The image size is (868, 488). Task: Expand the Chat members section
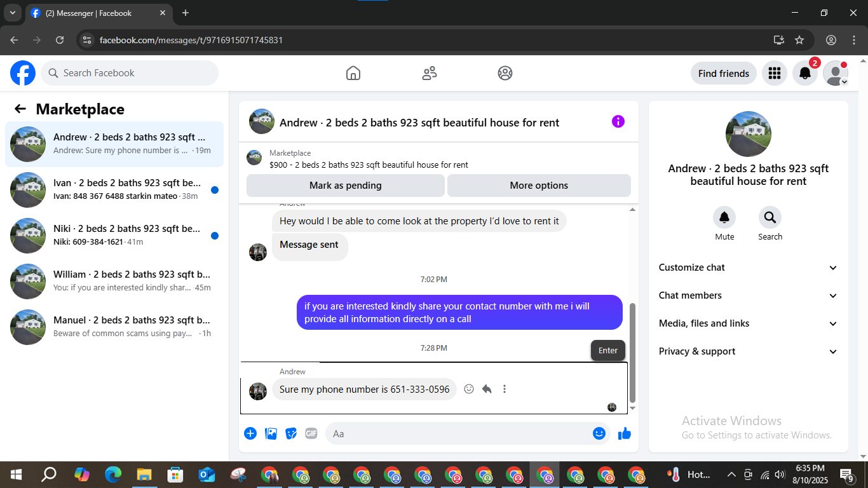[x=749, y=295]
